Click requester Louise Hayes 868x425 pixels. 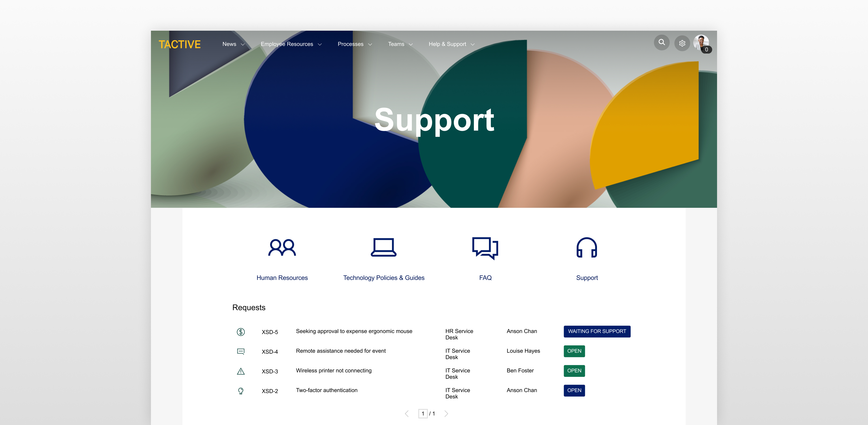click(x=523, y=351)
